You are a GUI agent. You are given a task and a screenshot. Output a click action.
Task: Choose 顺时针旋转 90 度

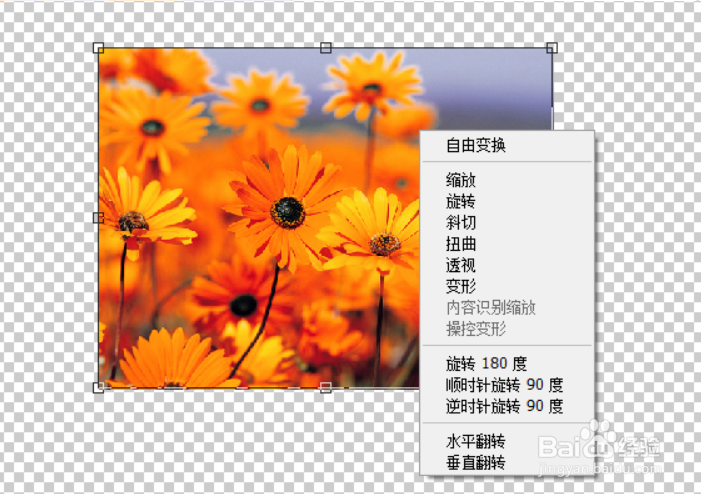(x=507, y=385)
